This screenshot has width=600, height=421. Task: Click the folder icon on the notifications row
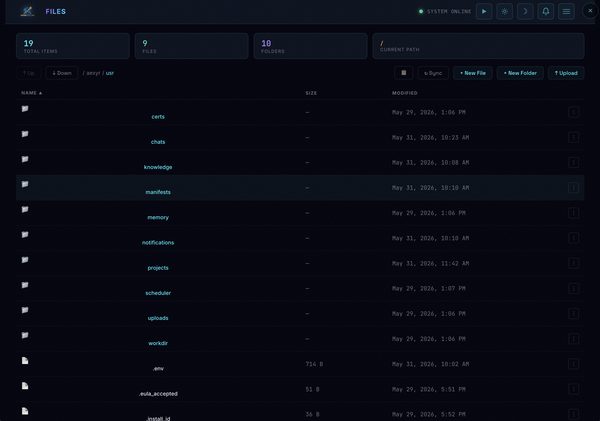(25, 235)
